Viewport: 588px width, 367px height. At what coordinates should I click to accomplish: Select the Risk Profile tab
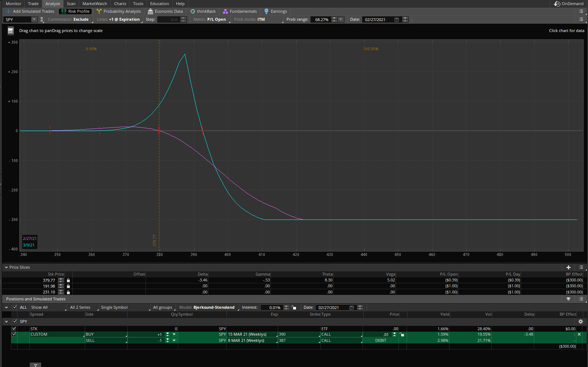(75, 11)
